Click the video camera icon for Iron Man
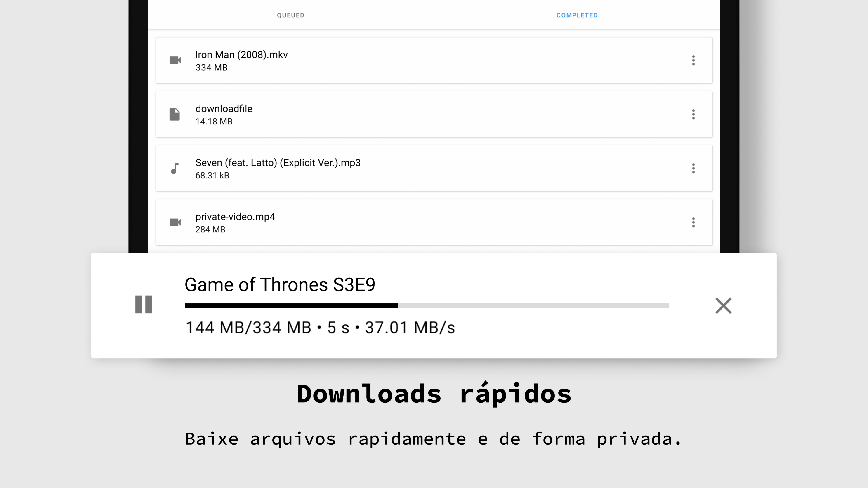 (x=175, y=60)
